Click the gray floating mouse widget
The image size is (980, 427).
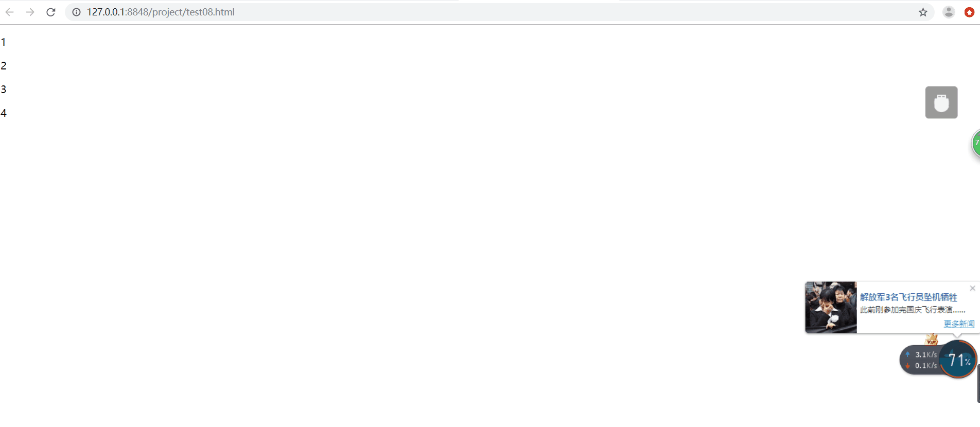941,102
